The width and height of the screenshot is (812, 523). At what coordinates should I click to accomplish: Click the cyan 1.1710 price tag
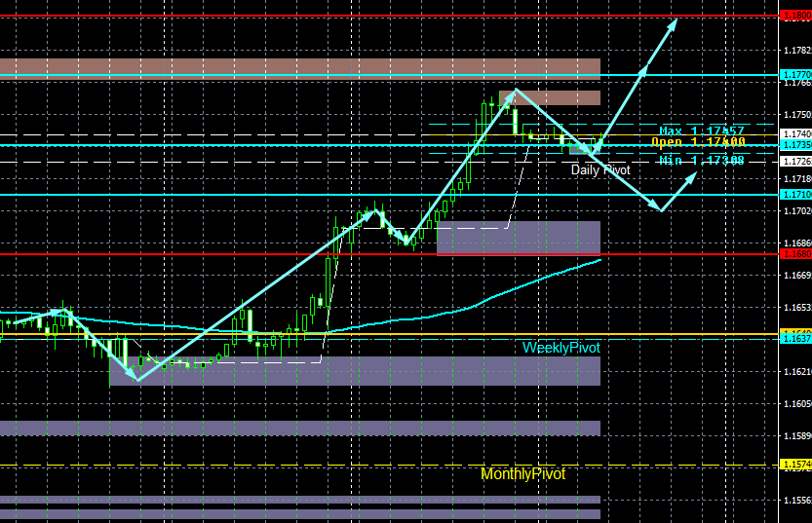[x=796, y=195]
